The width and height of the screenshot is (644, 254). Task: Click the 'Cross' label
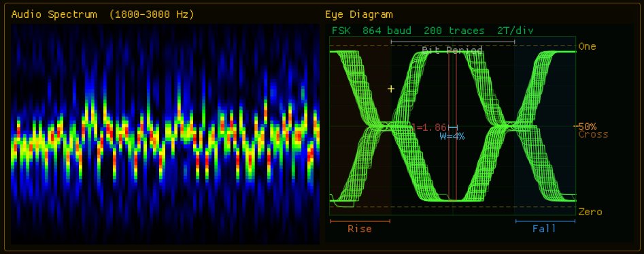pyautogui.click(x=594, y=134)
